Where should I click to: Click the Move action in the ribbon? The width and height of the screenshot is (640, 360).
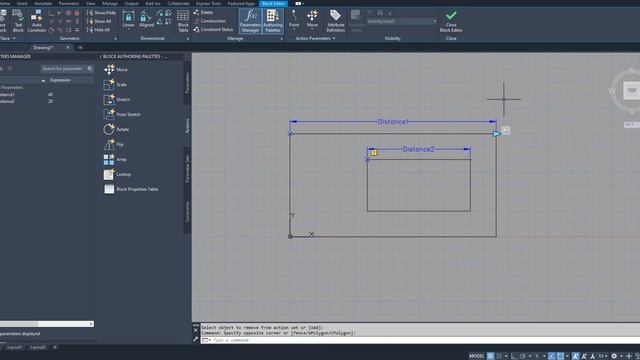point(312,19)
